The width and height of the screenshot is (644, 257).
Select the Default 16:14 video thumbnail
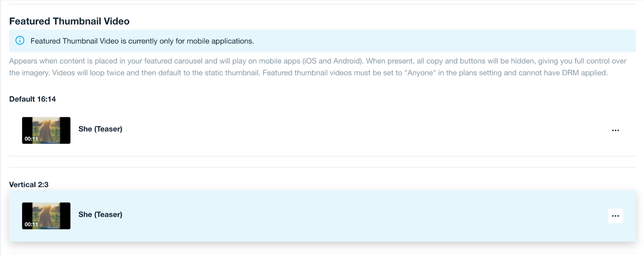coord(46,130)
